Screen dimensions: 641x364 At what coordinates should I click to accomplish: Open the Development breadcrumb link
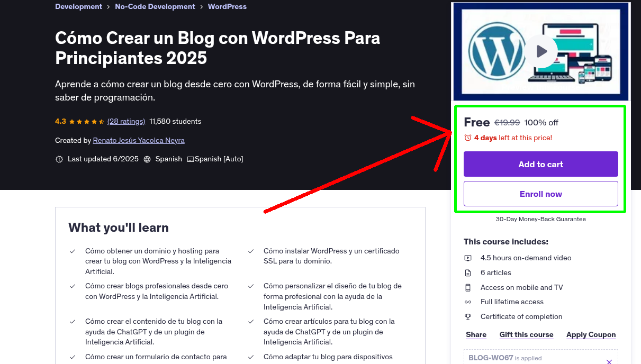point(78,7)
